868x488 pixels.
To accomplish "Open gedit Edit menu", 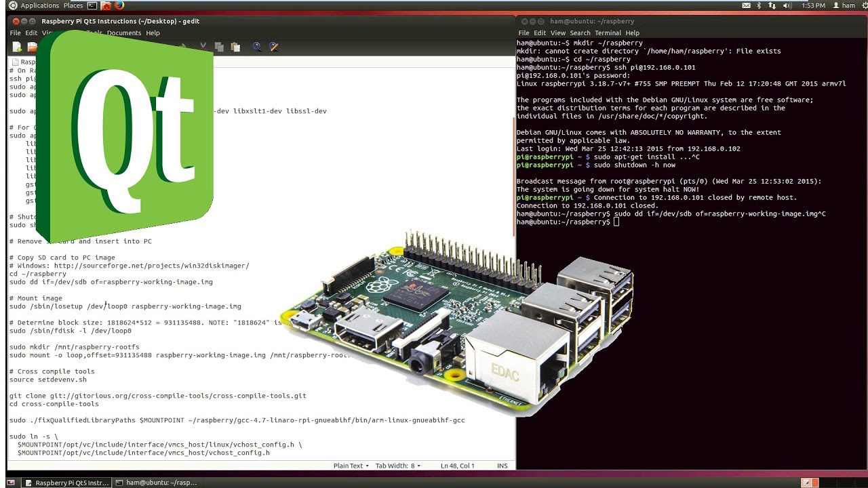I will [31, 33].
